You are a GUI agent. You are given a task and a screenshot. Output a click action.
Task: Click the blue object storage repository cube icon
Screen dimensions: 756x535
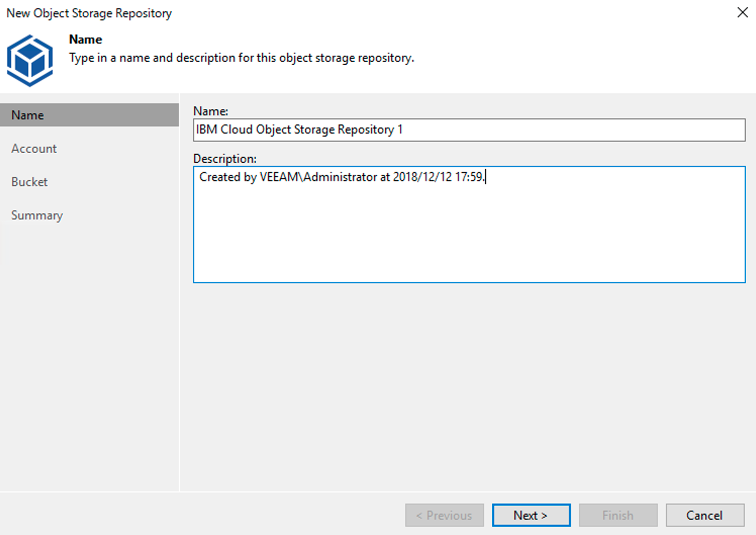click(30, 60)
